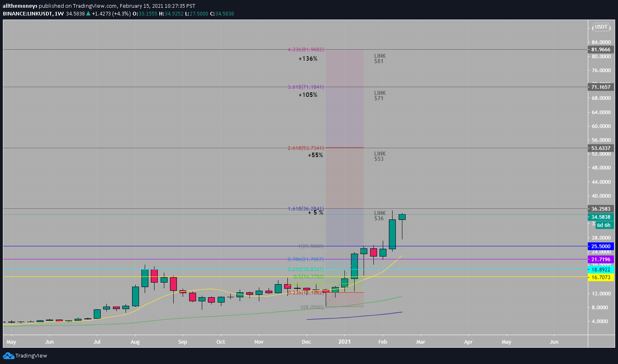Viewport: 618px width, 364px height.
Task: Click the +105% annotation text
Action: coord(308,95)
